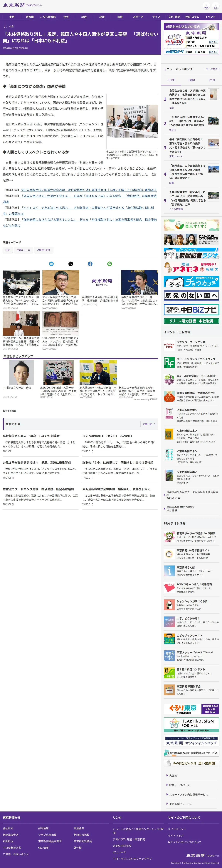Screen dimensions: 222x868
Task: Select the 3日間 ranking tab
Action: [x=171, y=80]
